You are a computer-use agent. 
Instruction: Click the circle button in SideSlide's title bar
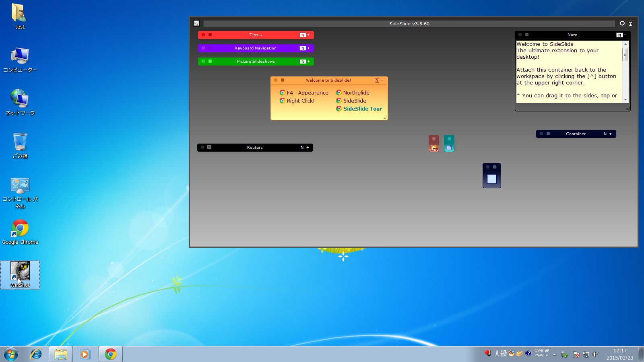[622, 23]
